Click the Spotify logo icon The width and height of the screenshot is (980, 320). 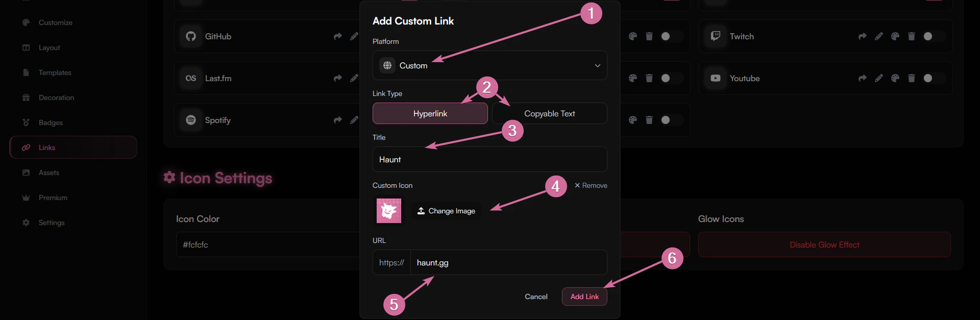[x=191, y=120]
